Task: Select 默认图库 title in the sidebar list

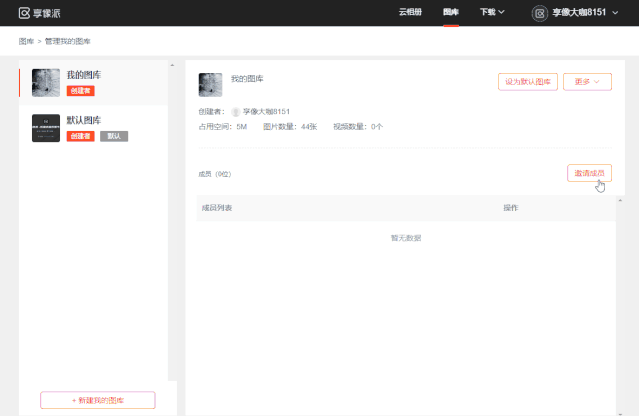Action: [84, 120]
